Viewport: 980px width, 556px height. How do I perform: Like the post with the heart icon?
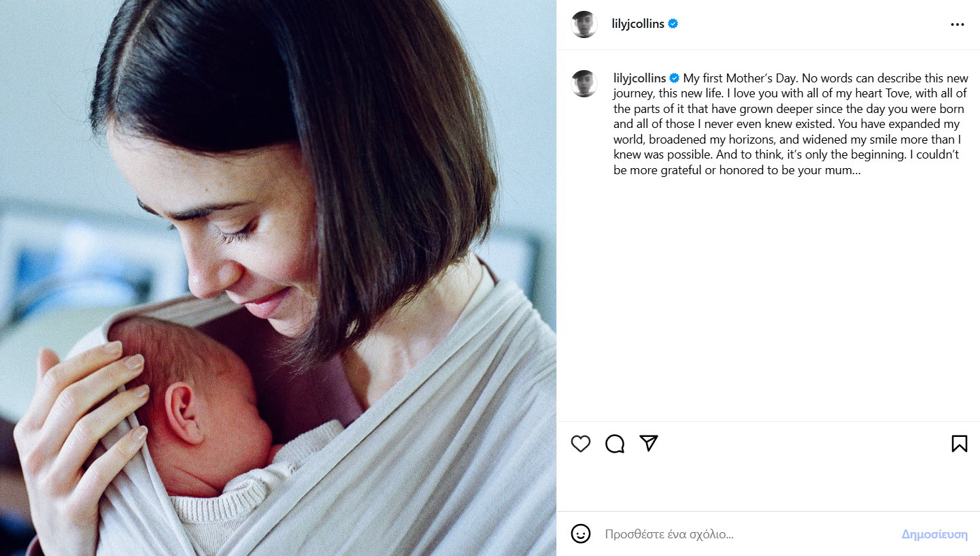(580, 444)
